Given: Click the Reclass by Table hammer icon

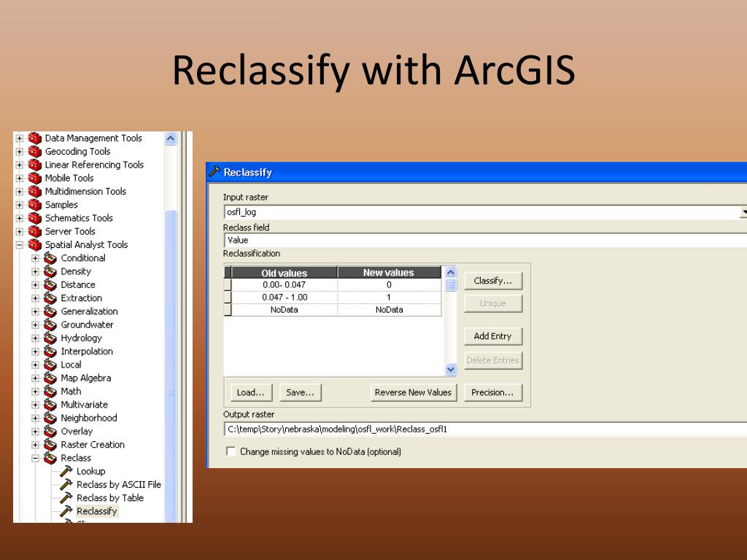Looking at the screenshot, I should pyautogui.click(x=66, y=498).
